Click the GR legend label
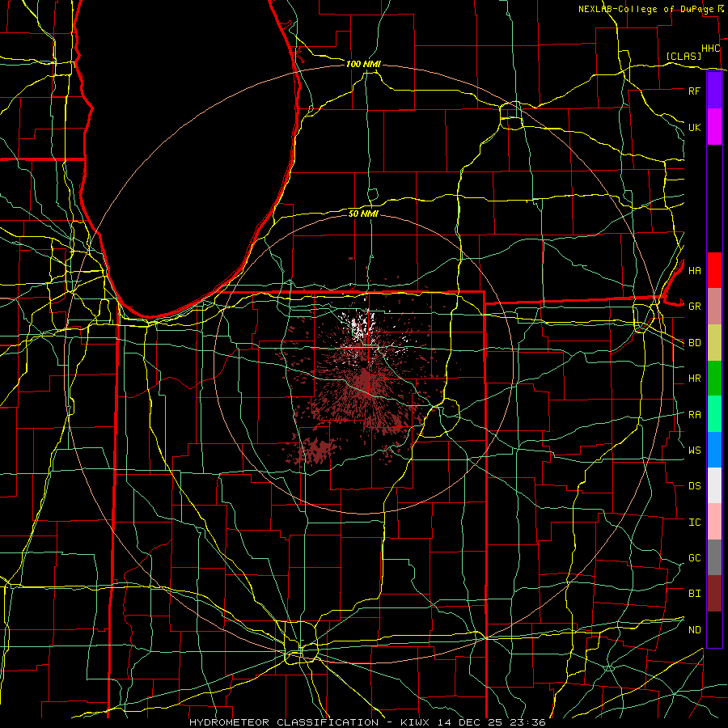This screenshot has height=728, width=728. [694, 307]
